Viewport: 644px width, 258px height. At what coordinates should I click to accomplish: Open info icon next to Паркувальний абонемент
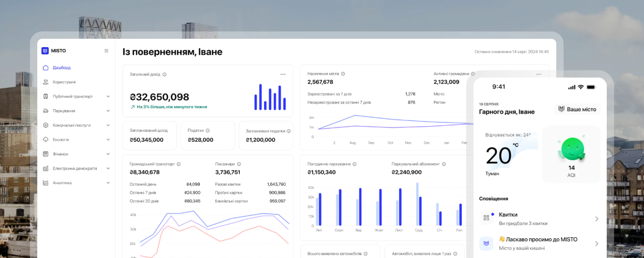[444, 164]
